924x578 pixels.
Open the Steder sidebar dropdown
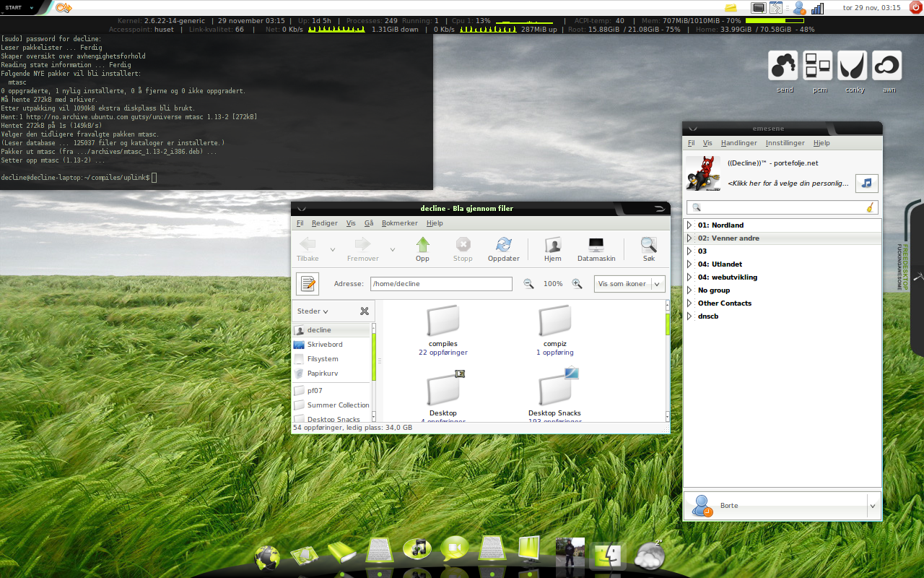pyautogui.click(x=313, y=311)
